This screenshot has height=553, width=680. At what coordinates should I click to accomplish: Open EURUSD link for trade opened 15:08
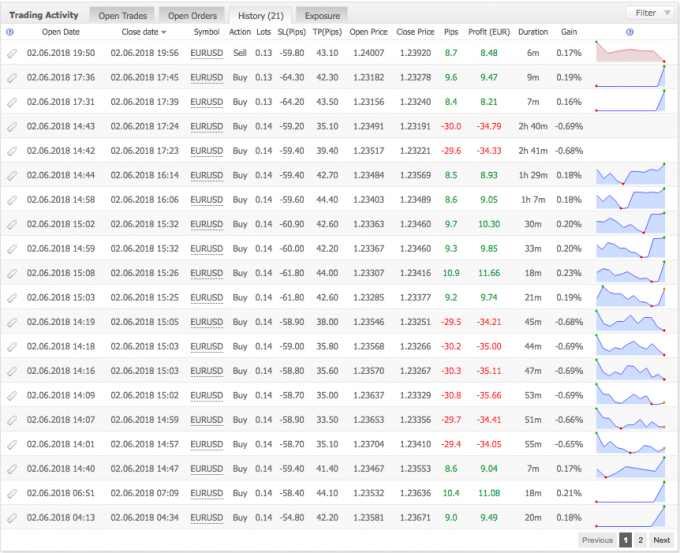(206, 273)
